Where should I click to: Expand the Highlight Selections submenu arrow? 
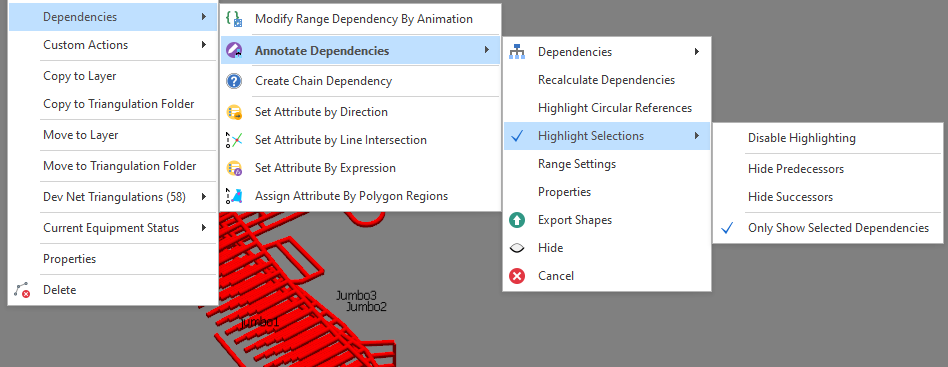coord(697,136)
